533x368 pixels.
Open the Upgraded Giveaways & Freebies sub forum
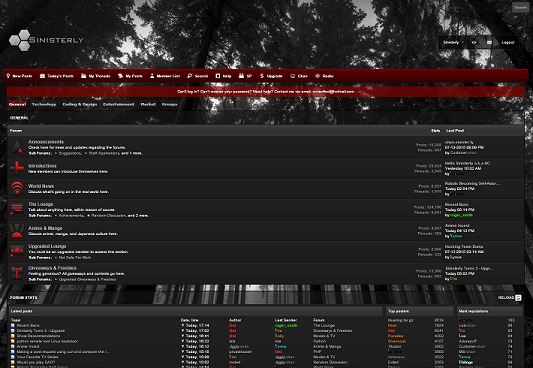[87, 279]
